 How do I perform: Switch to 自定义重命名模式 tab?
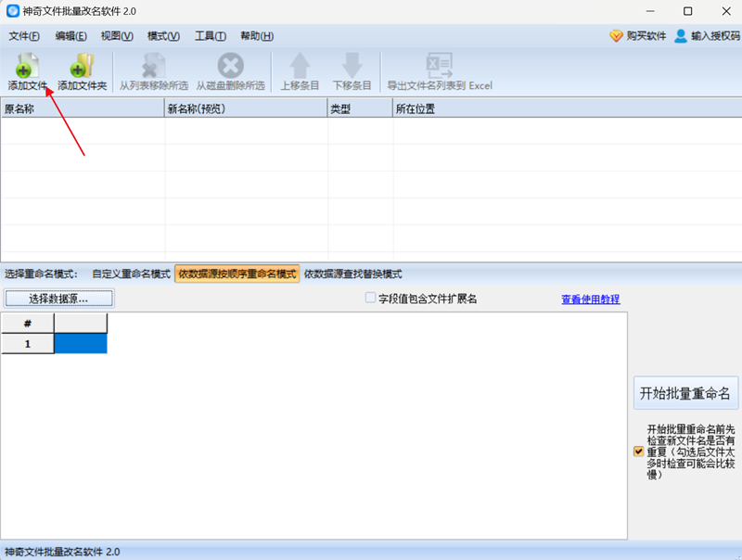click(x=131, y=274)
